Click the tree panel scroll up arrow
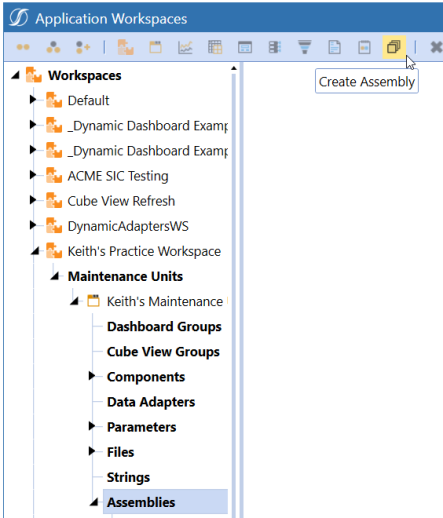 pos(234,68)
